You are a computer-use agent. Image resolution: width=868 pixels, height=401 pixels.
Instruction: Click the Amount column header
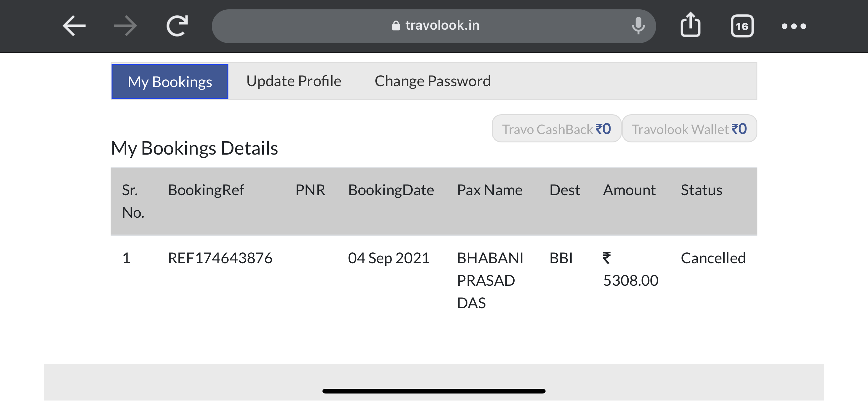(629, 190)
